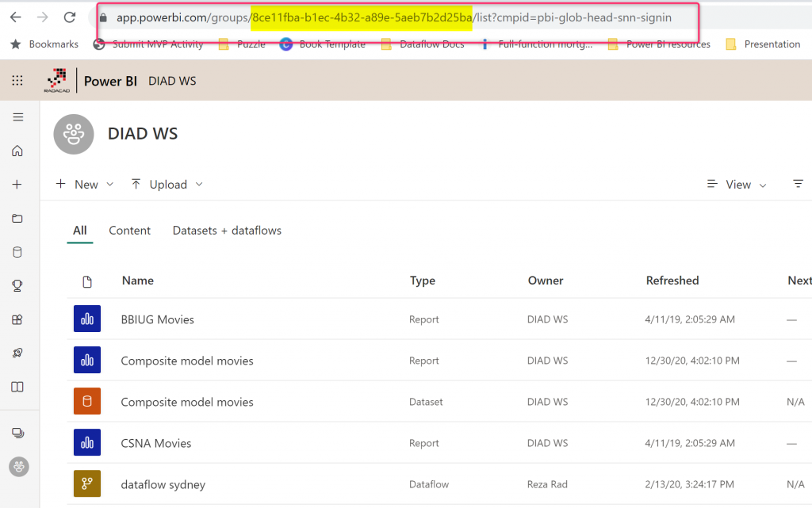Switch to the Content tab
This screenshot has height=508, width=812.
coord(129,231)
